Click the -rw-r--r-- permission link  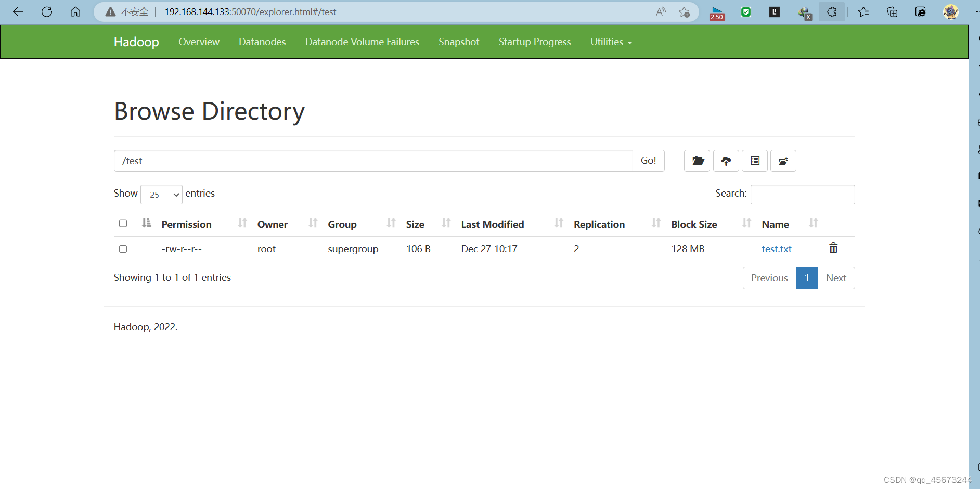click(182, 249)
